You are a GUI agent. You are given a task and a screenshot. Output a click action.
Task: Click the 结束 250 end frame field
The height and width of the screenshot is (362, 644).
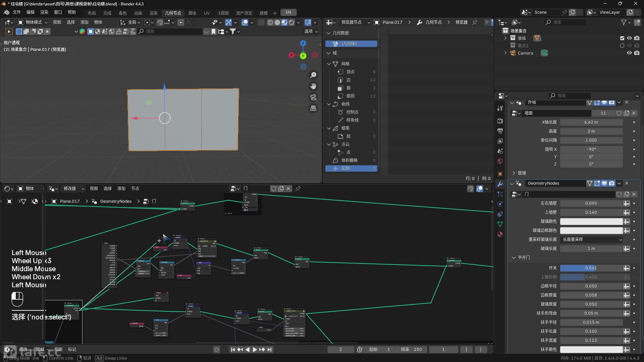click(x=411, y=350)
